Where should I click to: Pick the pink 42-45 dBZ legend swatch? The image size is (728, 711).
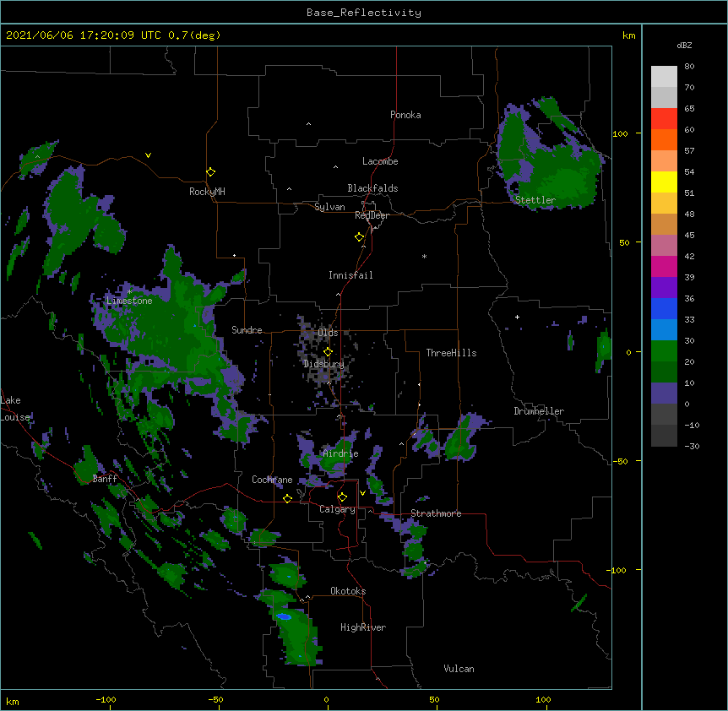664,246
